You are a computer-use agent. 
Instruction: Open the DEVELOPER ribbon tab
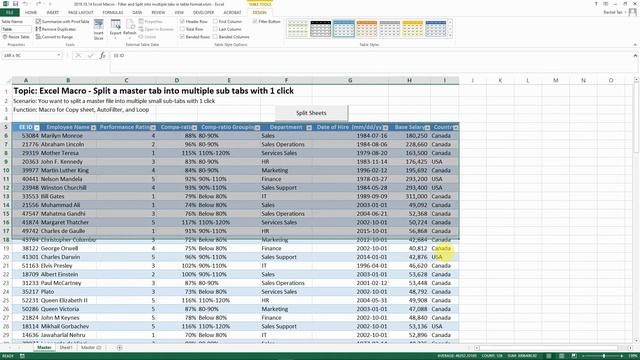pos(203,13)
